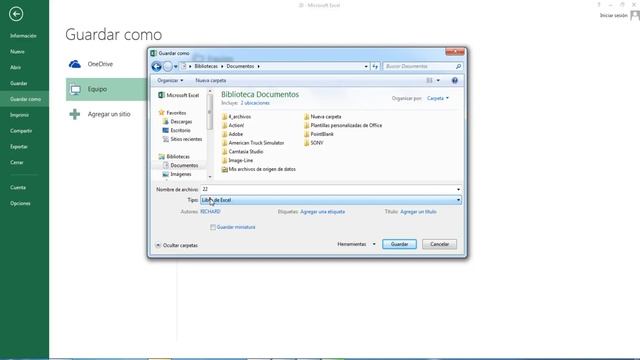Click the change view icon in toolbar
This screenshot has width=640, height=360.
(x=429, y=80)
